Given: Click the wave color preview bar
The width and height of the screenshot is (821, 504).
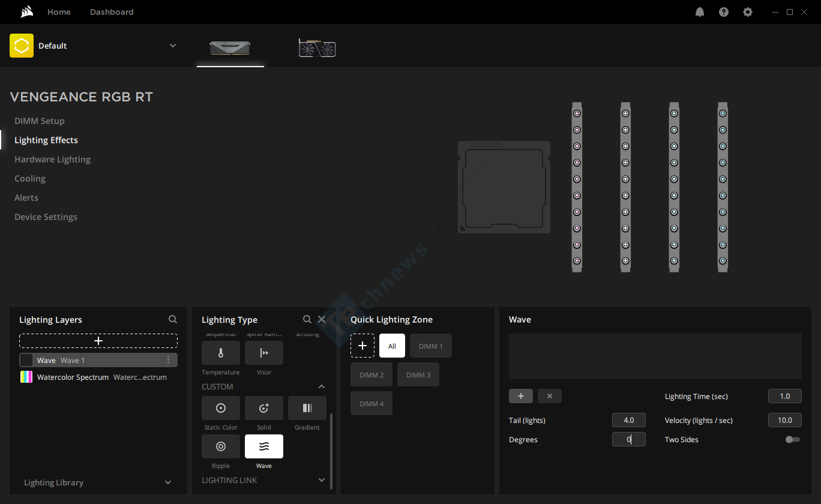Looking at the screenshot, I should 655,356.
